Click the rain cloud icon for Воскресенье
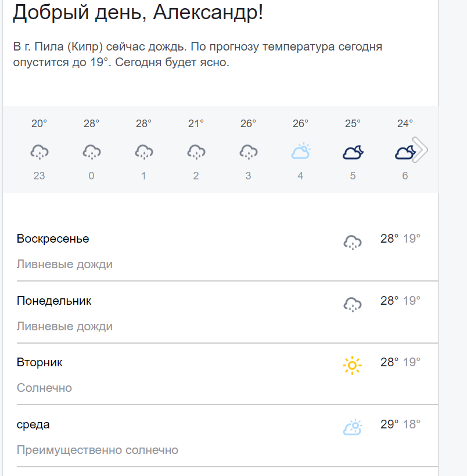The height and width of the screenshot is (476, 467). 352,241
